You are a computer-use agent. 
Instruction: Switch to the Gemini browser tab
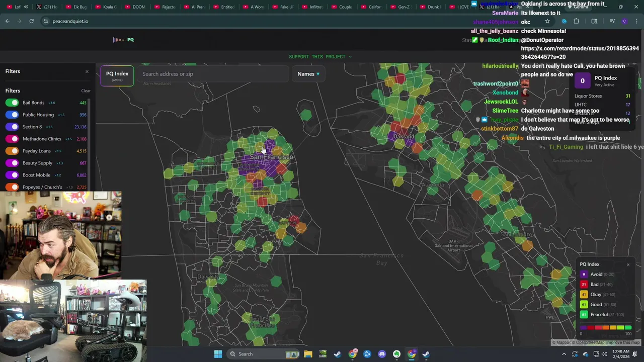click(x=579, y=7)
